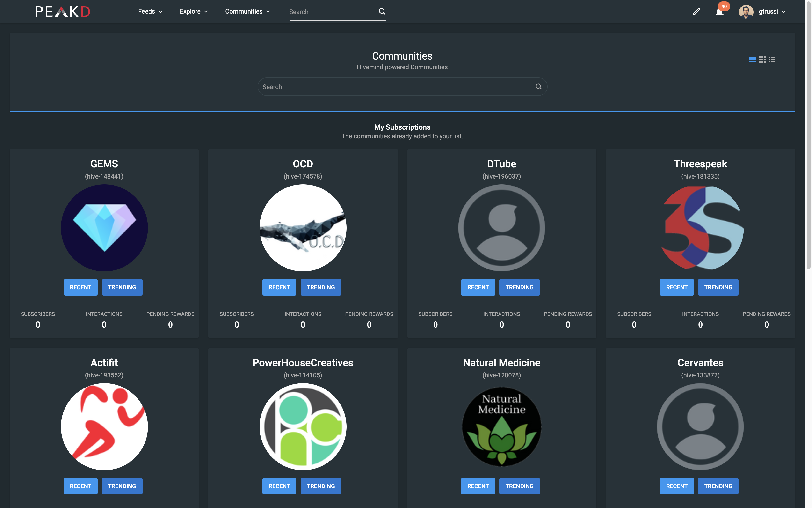View RECENT posts for Natural Medicine

[478, 486]
